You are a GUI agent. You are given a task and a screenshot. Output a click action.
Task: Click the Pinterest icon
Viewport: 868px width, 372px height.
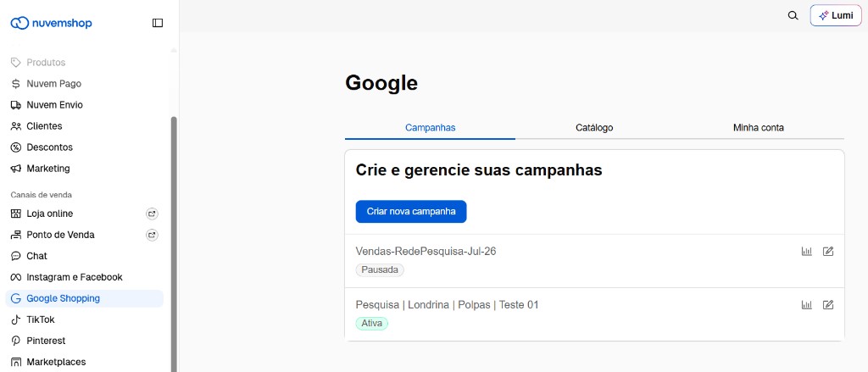(16, 341)
